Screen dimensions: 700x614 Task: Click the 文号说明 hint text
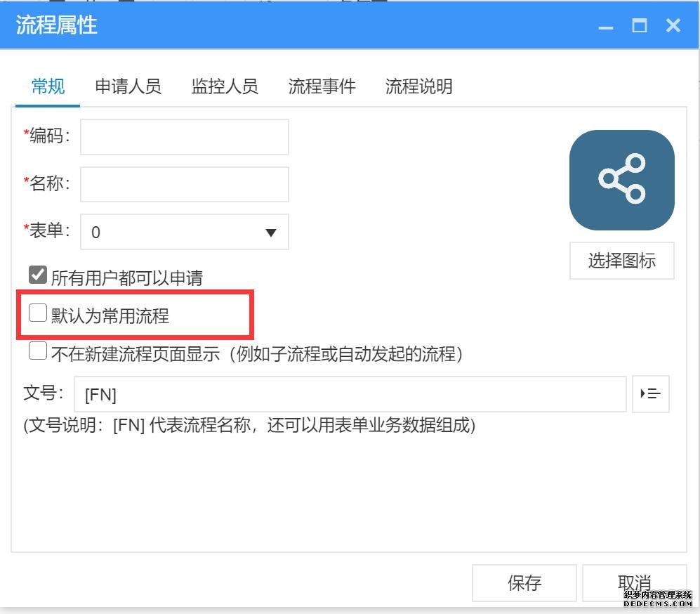coord(249,425)
